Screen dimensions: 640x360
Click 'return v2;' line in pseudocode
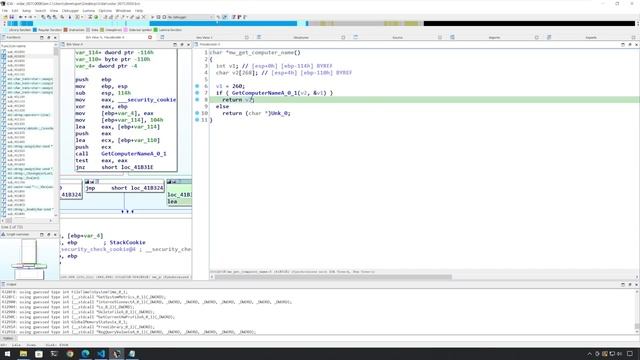coord(238,100)
